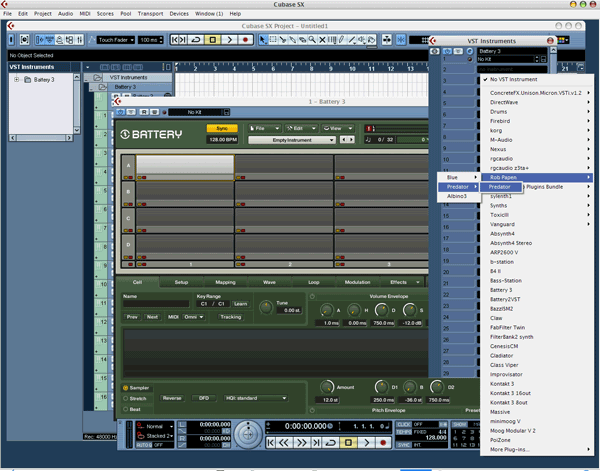Select the Stretch mode radio button
Image resolution: width=600 pixels, height=471 pixels.
click(x=126, y=398)
